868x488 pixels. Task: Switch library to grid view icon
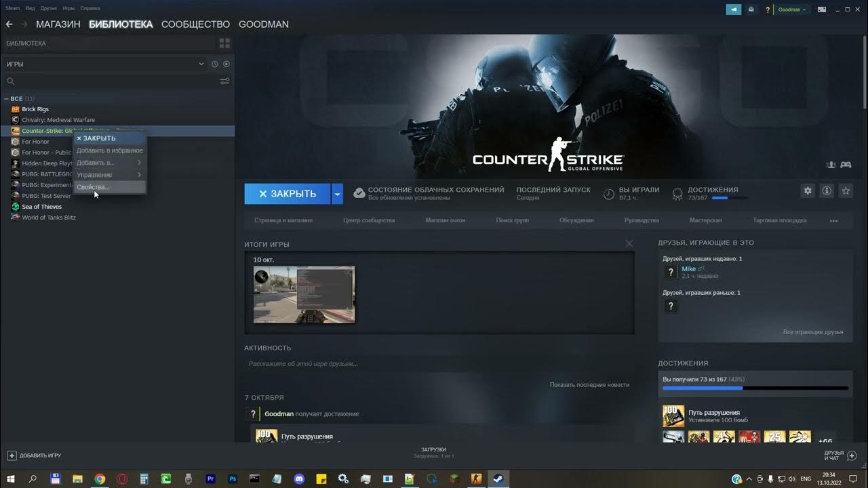pyautogui.click(x=224, y=43)
